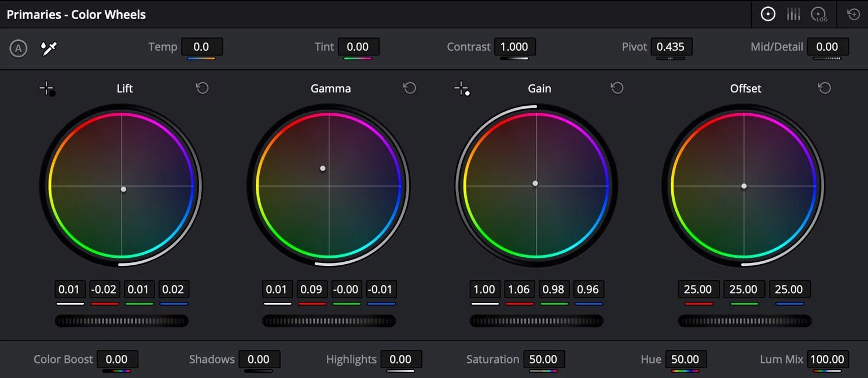Click the Pivot value field
The width and height of the screenshot is (868, 378).
coord(671,47)
